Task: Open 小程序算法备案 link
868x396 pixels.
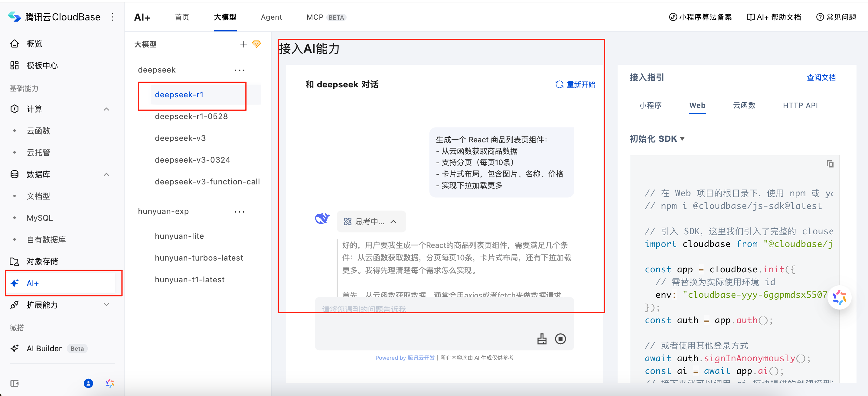Action: click(x=700, y=17)
